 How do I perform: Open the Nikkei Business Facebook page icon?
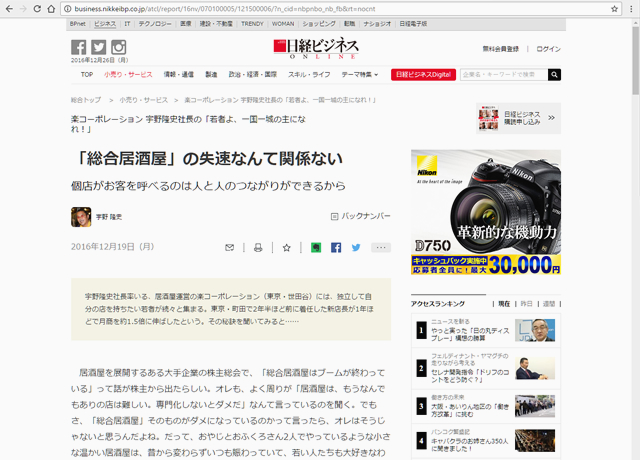point(79,47)
